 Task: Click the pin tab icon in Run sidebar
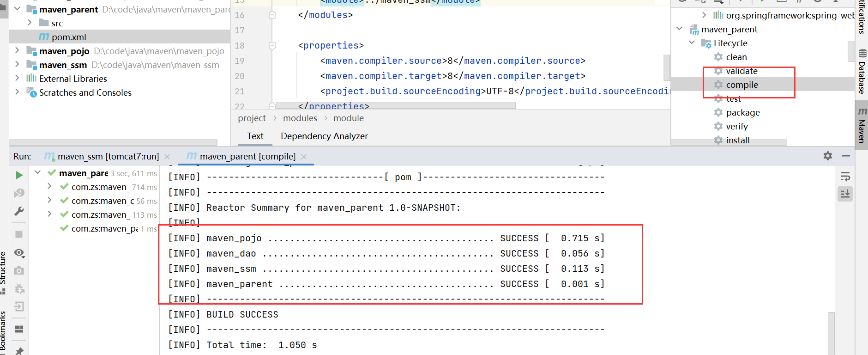tap(19, 350)
